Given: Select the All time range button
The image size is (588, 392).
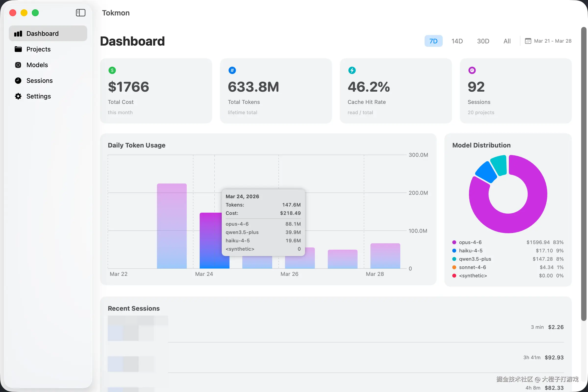Looking at the screenshot, I should (507, 41).
